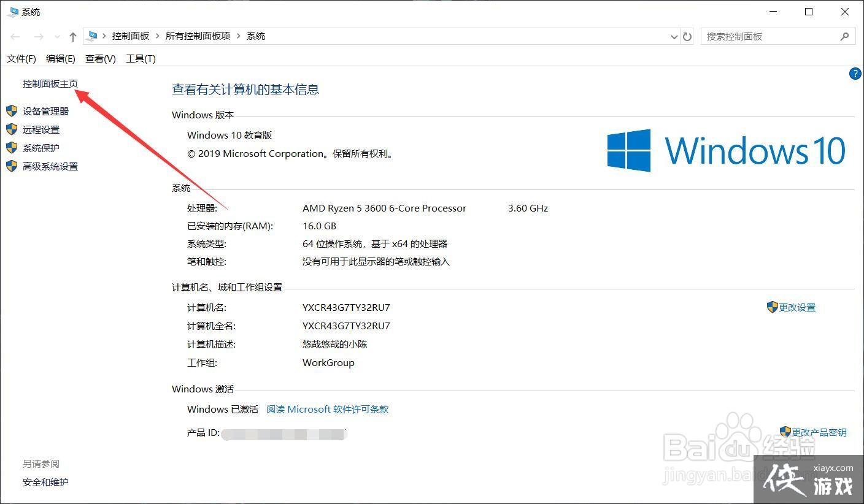864x504 pixels.
Task: Click the shield icon beside 更改设置
Action: (773, 307)
